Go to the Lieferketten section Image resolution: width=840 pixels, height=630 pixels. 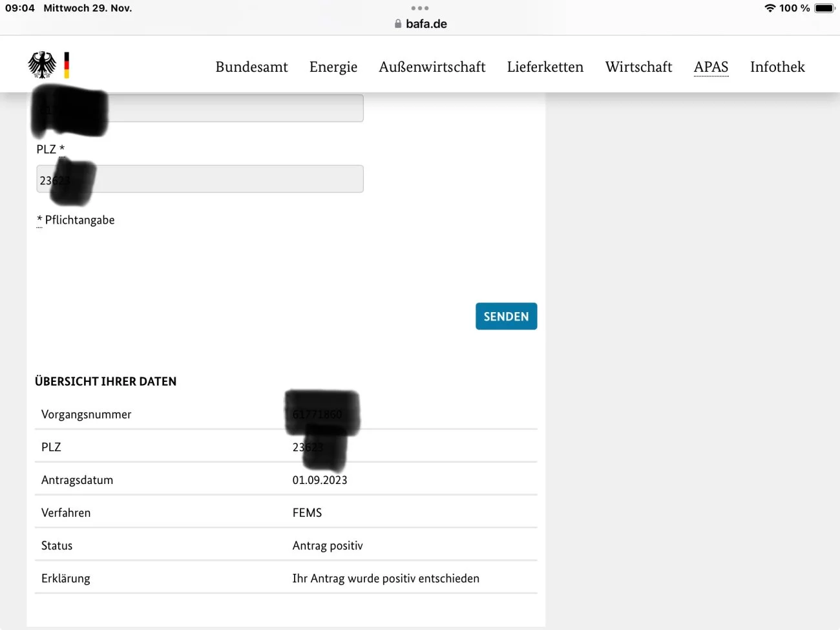click(545, 67)
